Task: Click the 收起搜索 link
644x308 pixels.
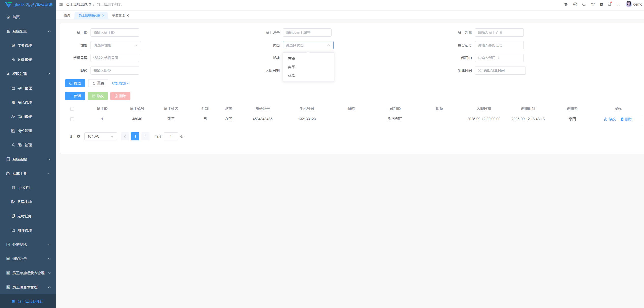Action: click(x=121, y=83)
